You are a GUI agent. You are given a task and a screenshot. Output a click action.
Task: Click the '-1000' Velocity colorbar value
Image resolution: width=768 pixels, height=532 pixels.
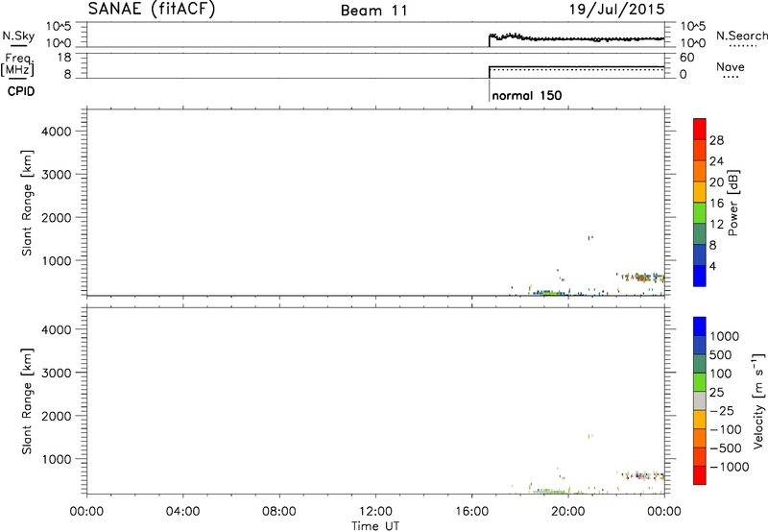point(730,467)
